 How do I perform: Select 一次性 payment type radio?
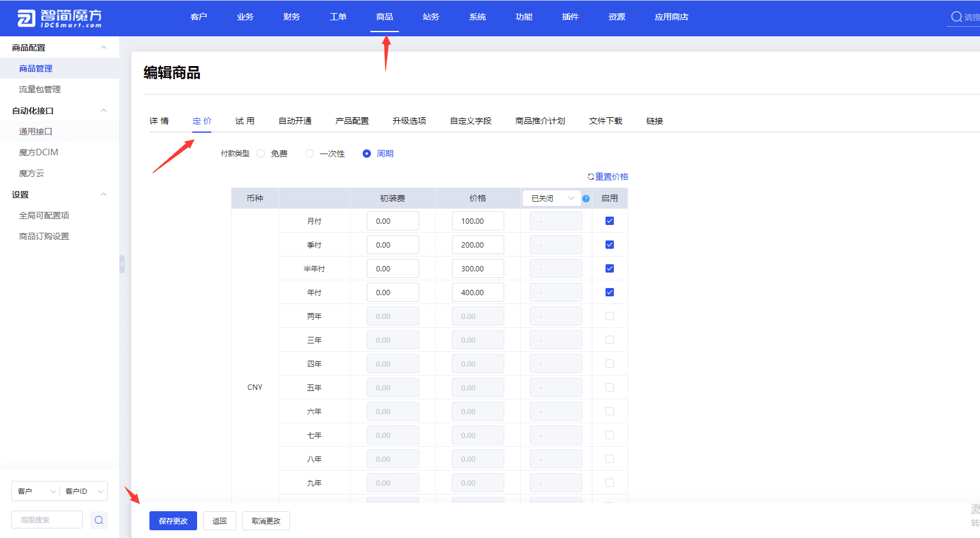point(310,154)
